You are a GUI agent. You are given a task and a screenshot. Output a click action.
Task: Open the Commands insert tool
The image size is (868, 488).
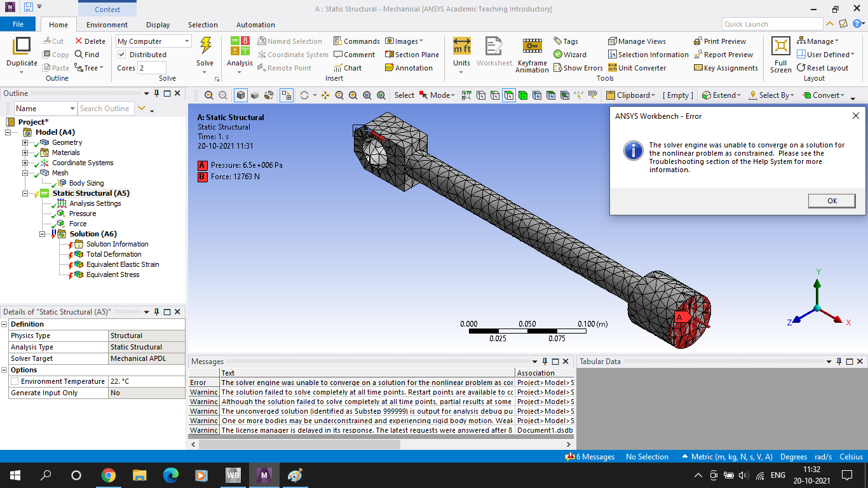(356, 41)
